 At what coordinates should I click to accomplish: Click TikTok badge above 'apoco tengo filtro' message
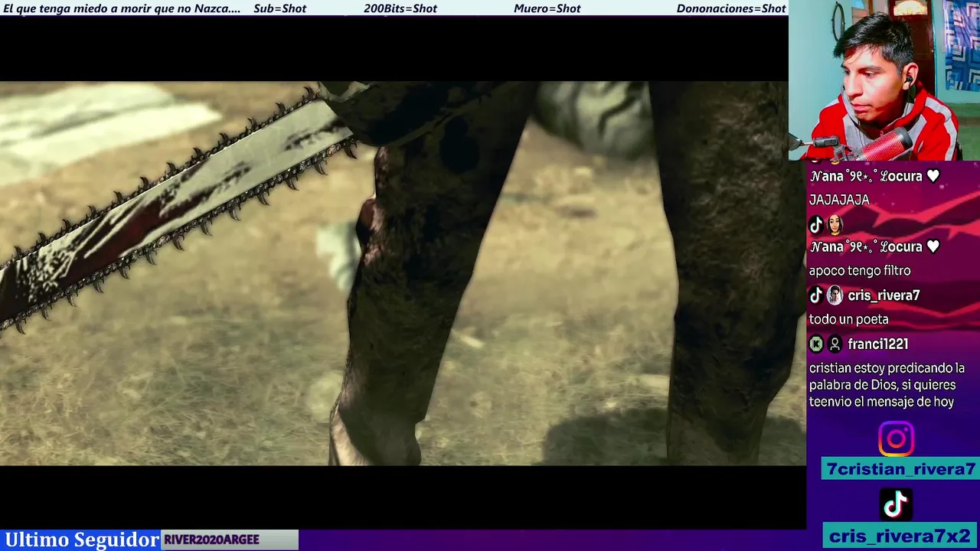coord(816,225)
